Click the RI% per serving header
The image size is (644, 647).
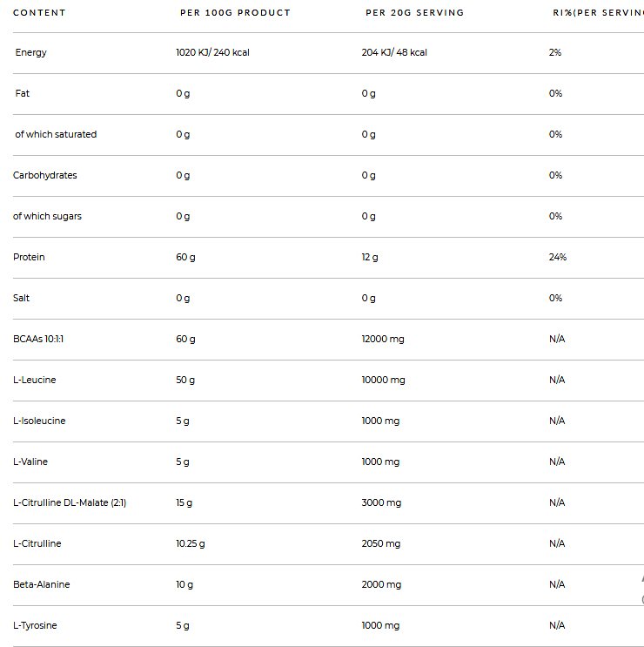598,13
